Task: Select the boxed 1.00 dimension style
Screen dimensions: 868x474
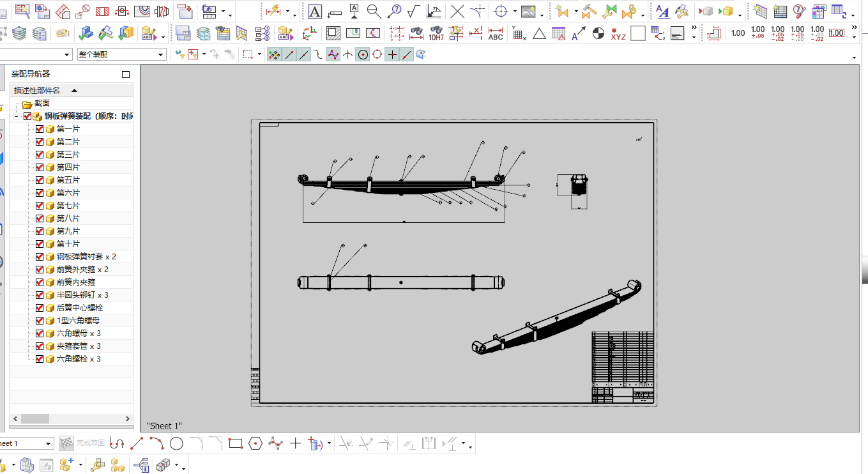Action: pyautogui.click(x=837, y=33)
